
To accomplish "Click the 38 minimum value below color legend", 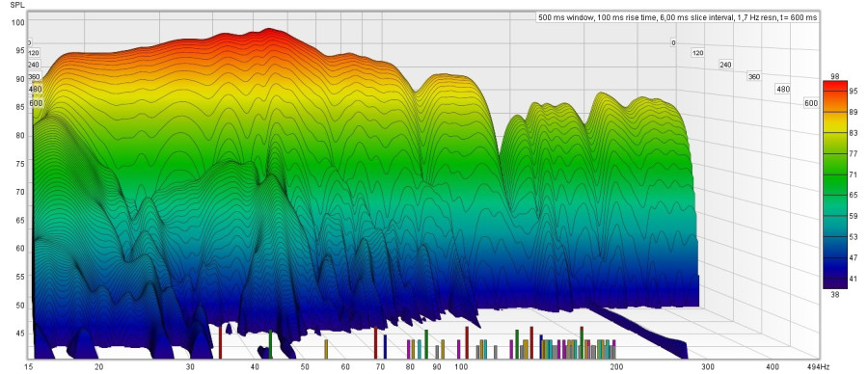I will pos(835,295).
